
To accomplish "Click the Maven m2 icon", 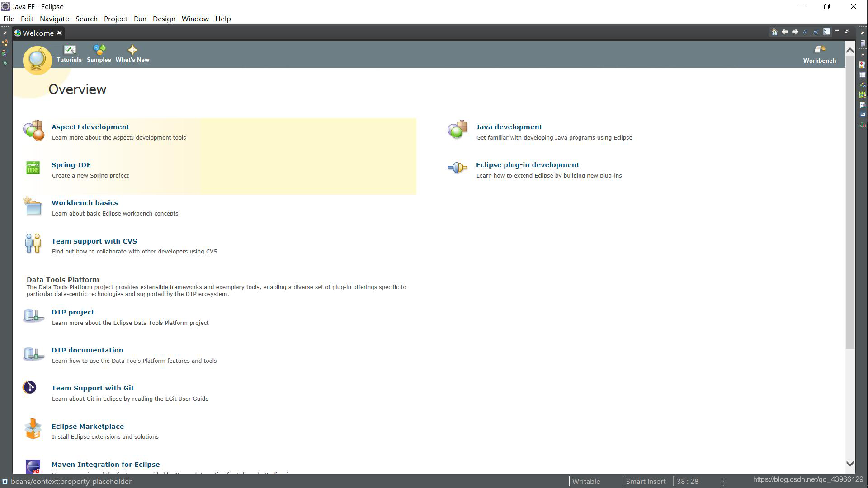I will [x=33, y=466].
